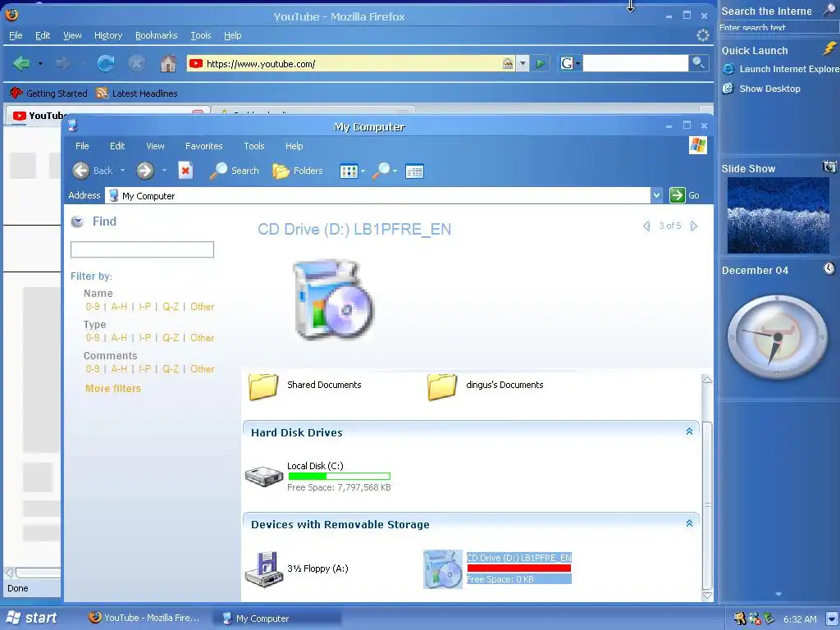This screenshot has height=630, width=840.
Task: Show previous item in 3 of 5 preview
Action: click(646, 226)
